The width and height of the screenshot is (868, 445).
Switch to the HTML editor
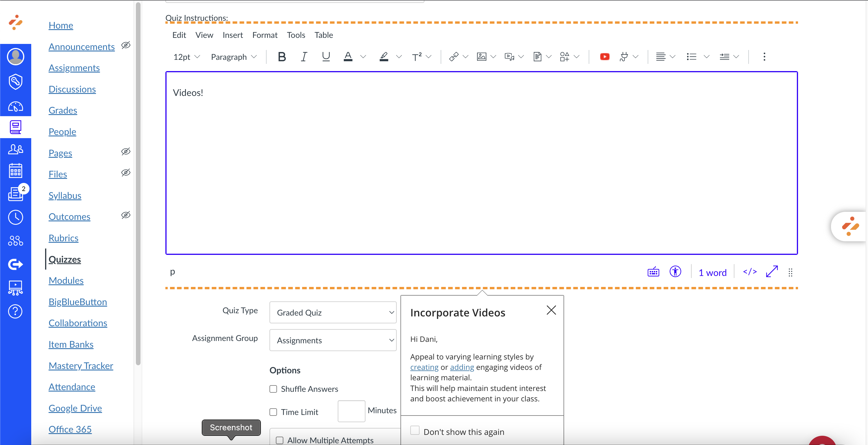tap(749, 272)
